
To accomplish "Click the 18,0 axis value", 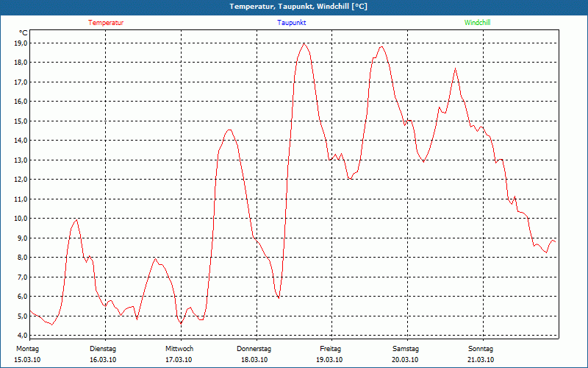I will click(x=21, y=63).
